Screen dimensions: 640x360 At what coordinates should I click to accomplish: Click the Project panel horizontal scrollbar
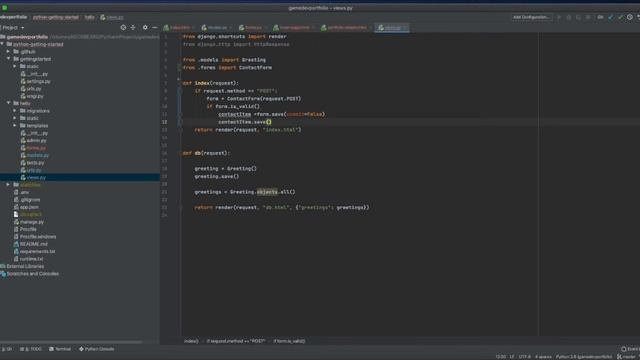(71, 342)
